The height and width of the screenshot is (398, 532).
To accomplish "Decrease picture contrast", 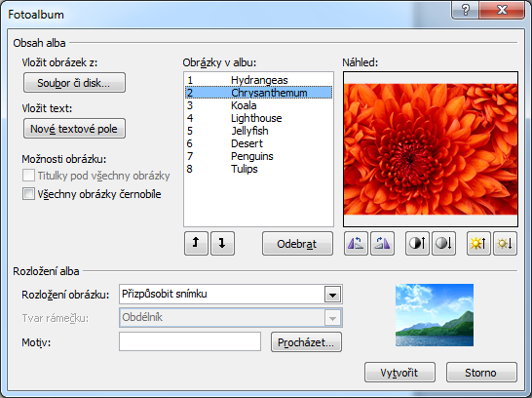I will pos(443,243).
